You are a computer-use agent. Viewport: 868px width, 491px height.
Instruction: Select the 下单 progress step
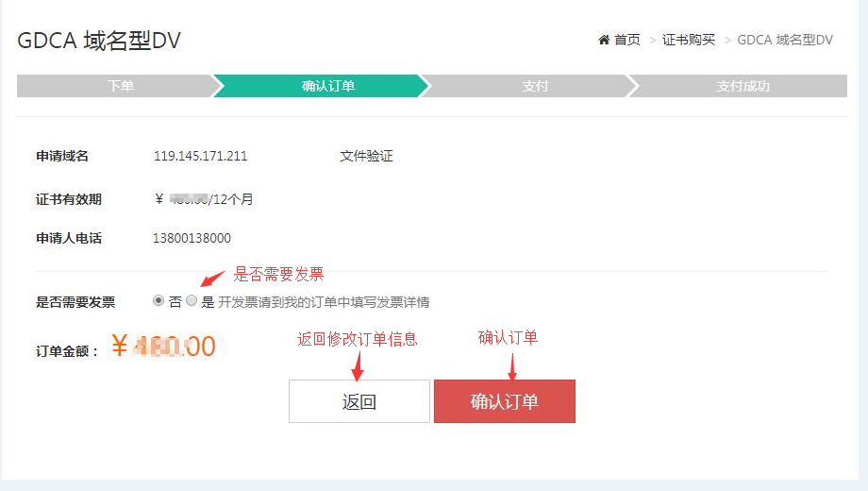click(x=120, y=86)
